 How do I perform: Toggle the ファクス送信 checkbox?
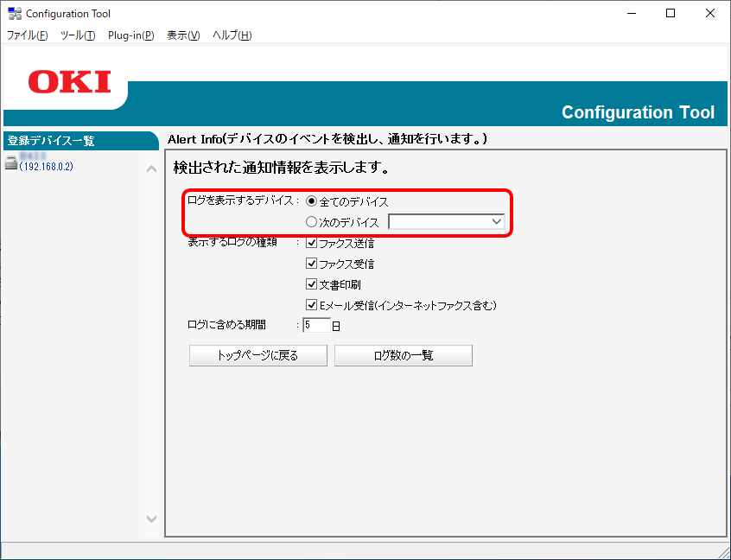point(312,243)
